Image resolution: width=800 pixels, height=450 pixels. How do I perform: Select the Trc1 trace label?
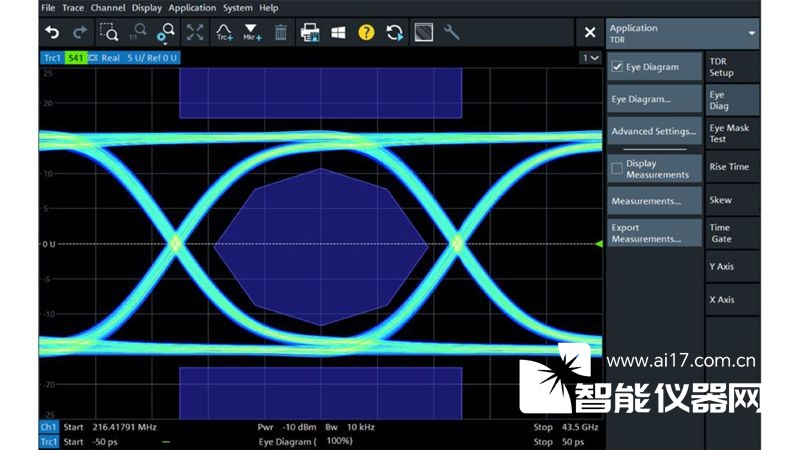(x=52, y=58)
